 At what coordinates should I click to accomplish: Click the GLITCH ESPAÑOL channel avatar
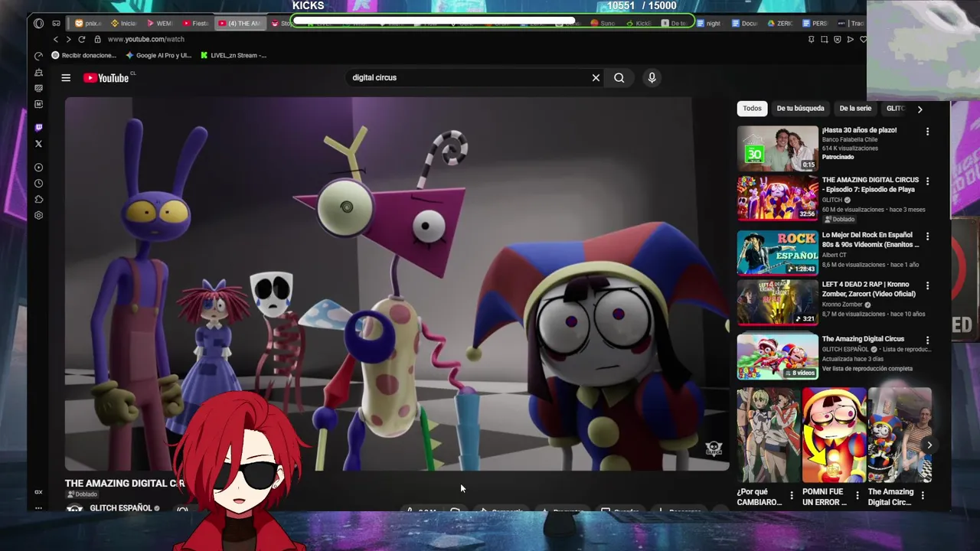(x=74, y=509)
